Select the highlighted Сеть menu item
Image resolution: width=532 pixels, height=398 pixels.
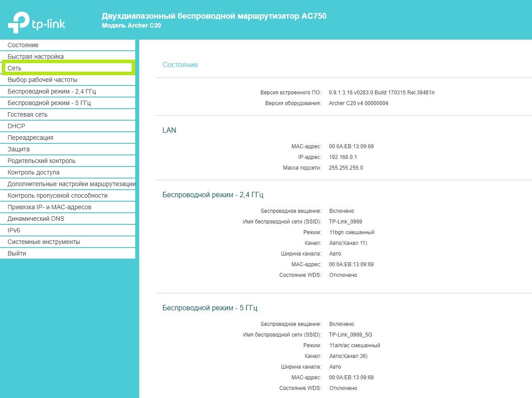click(15, 68)
